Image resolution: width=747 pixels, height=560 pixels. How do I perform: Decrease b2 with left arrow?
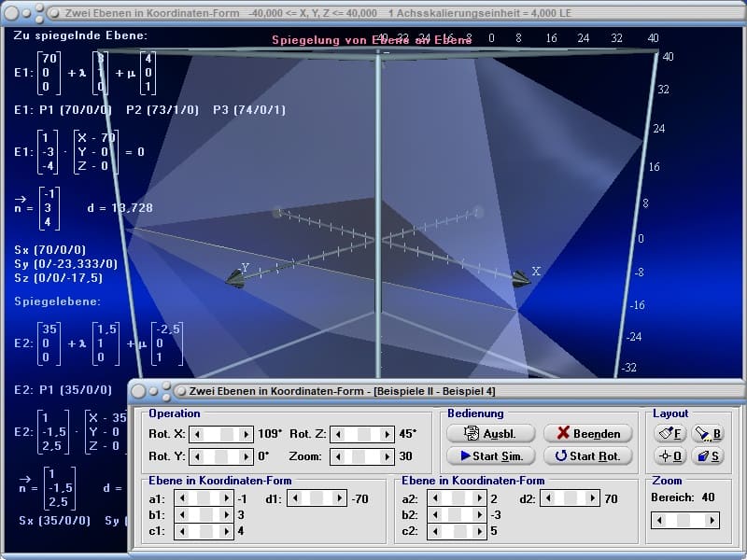tap(435, 515)
